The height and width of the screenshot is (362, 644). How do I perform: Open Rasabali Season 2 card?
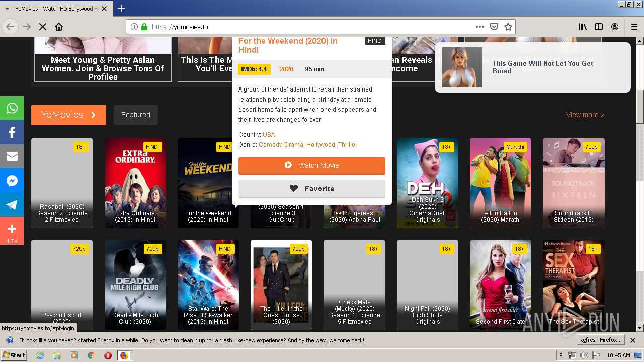point(62,183)
